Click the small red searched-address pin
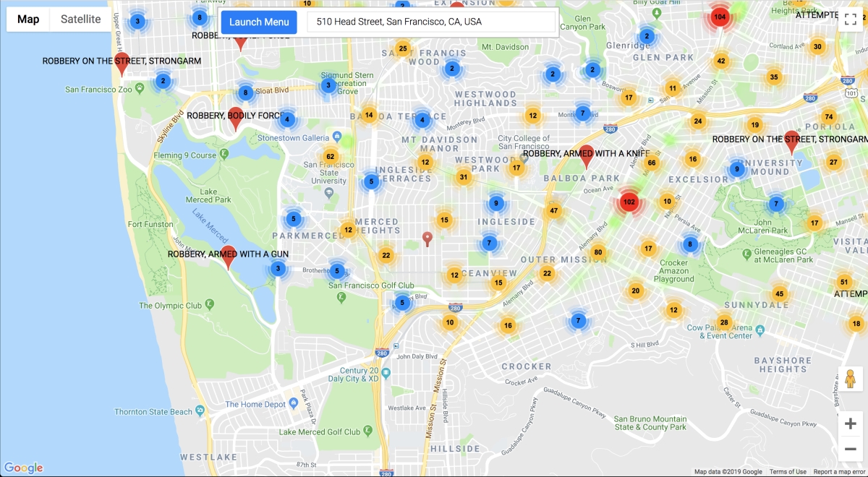This screenshot has width=868, height=477. (427, 239)
